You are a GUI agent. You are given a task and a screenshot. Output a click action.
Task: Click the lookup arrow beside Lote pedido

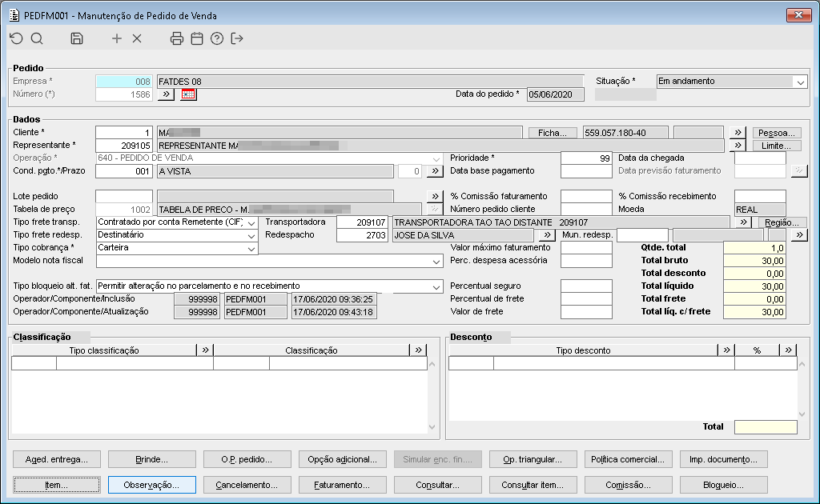tap(435, 196)
